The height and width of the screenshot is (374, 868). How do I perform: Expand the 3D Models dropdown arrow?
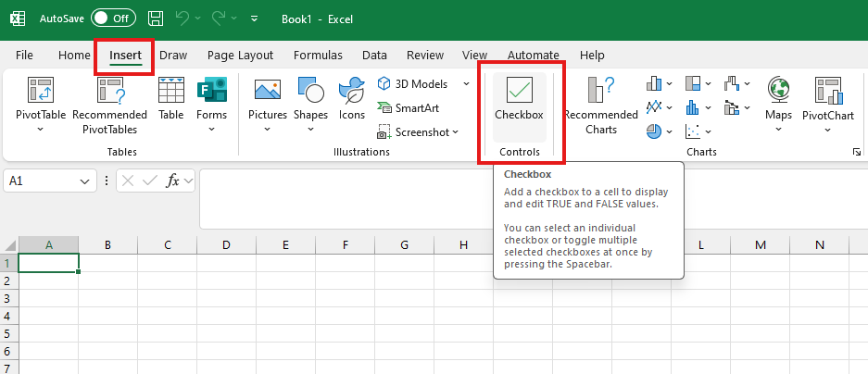tap(466, 84)
